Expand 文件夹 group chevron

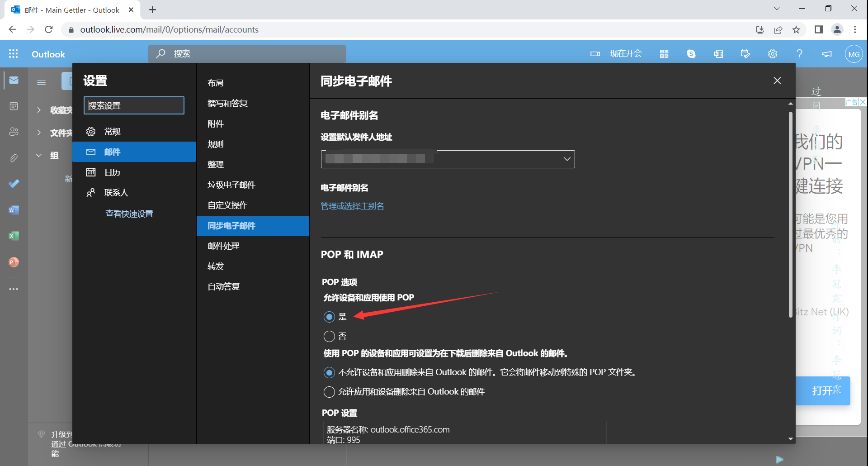(x=39, y=133)
